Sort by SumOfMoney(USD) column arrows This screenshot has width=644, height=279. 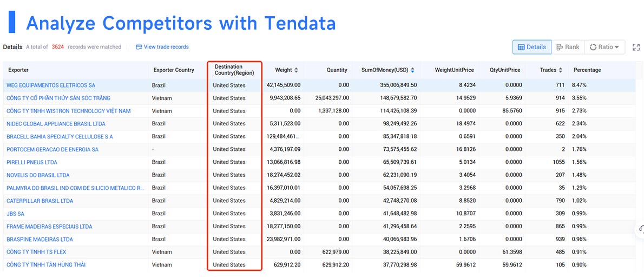click(x=413, y=70)
